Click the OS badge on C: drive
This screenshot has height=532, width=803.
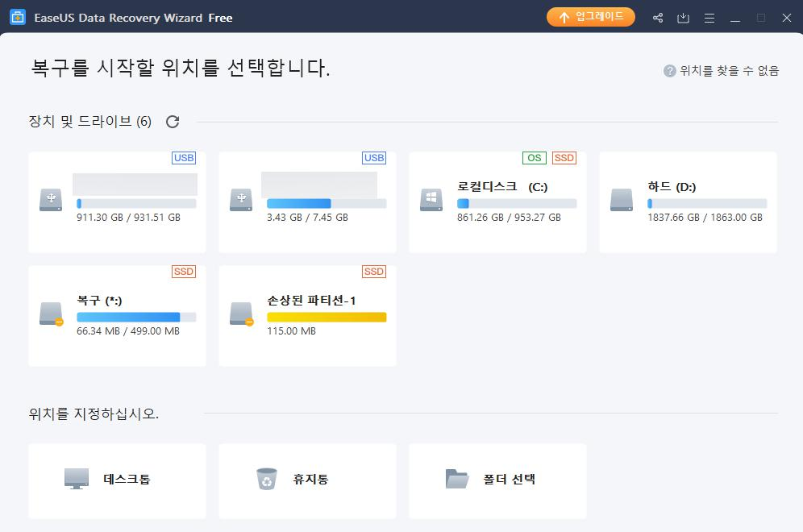click(535, 158)
